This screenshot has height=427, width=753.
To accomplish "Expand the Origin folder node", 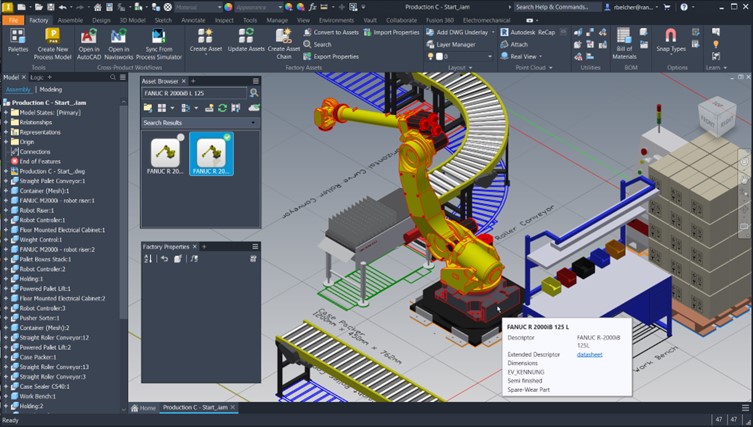I will click(x=6, y=142).
